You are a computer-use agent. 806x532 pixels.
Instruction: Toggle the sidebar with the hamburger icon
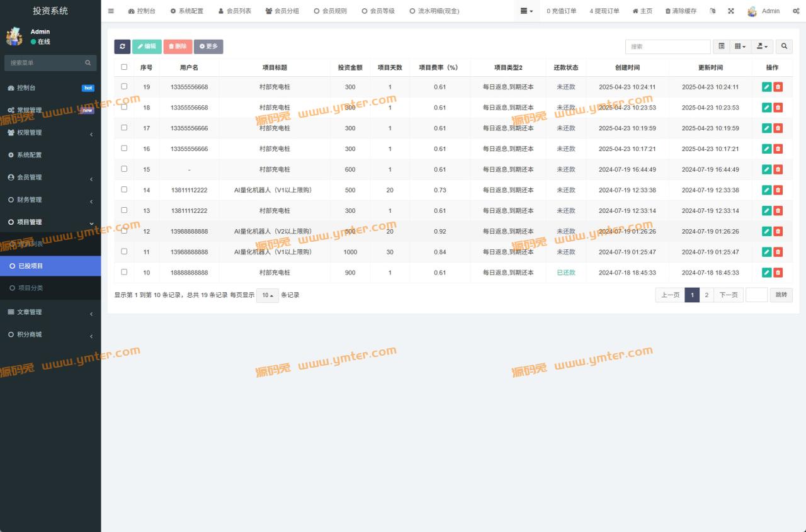pos(111,11)
